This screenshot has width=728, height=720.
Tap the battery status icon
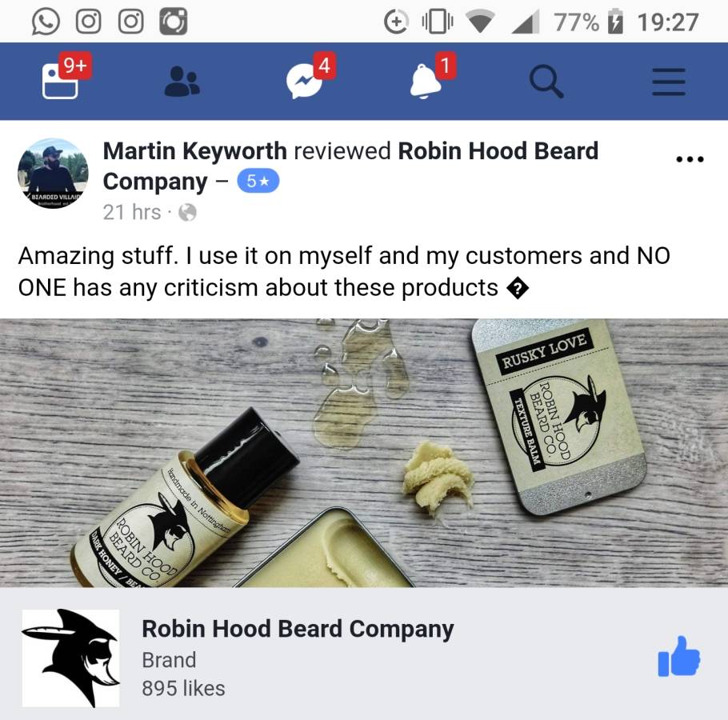[x=616, y=22]
